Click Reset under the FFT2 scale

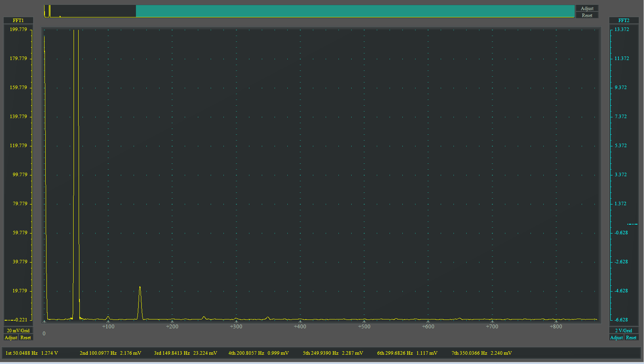click(x=631, y=338)
